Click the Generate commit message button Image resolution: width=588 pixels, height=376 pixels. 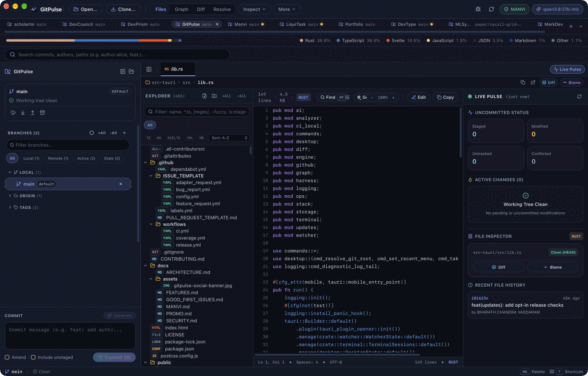[x=119, y=315]
